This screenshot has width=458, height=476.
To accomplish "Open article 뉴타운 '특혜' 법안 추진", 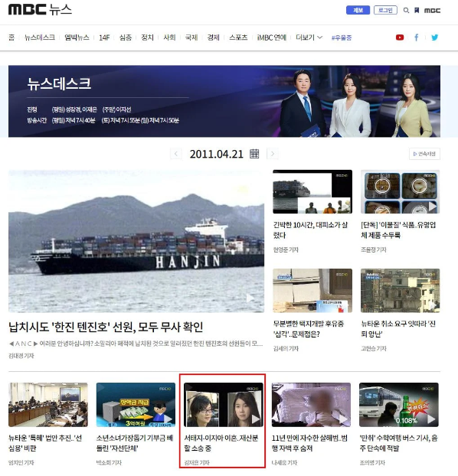I will [x=45, y=443].
